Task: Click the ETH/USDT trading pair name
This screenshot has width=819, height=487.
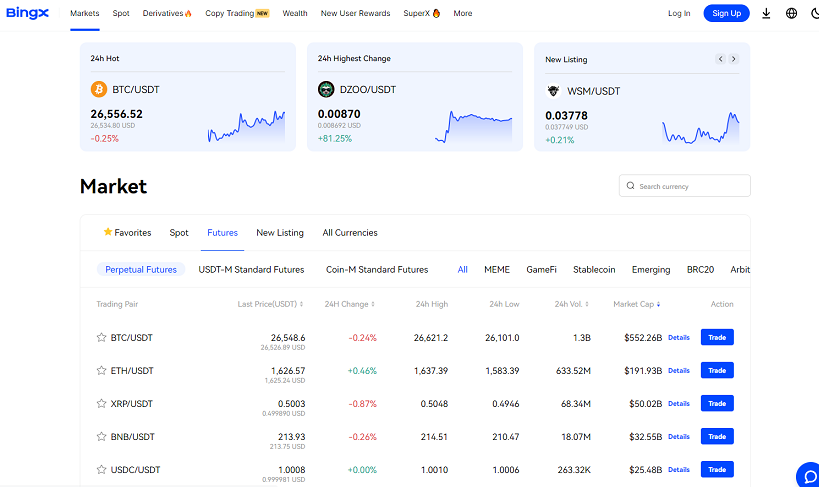Action: [x=132, y=370]
